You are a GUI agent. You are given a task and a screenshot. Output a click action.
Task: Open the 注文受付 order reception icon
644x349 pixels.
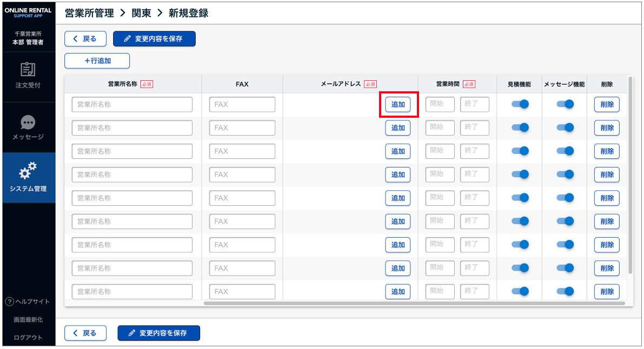click(x=28, y=70)
